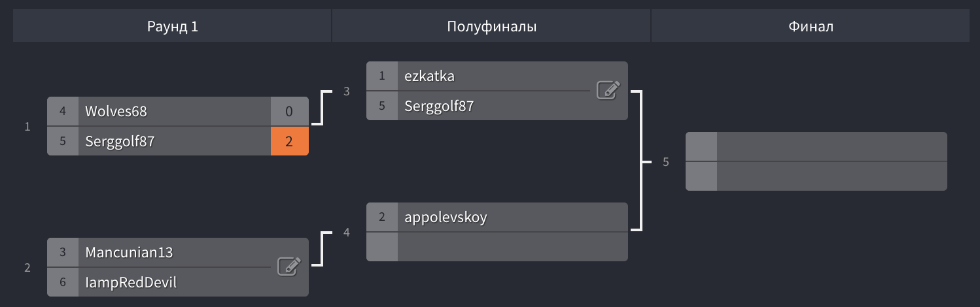Select player Mancunian13
This screenshot has height=307, width=980.
(129, 252)
